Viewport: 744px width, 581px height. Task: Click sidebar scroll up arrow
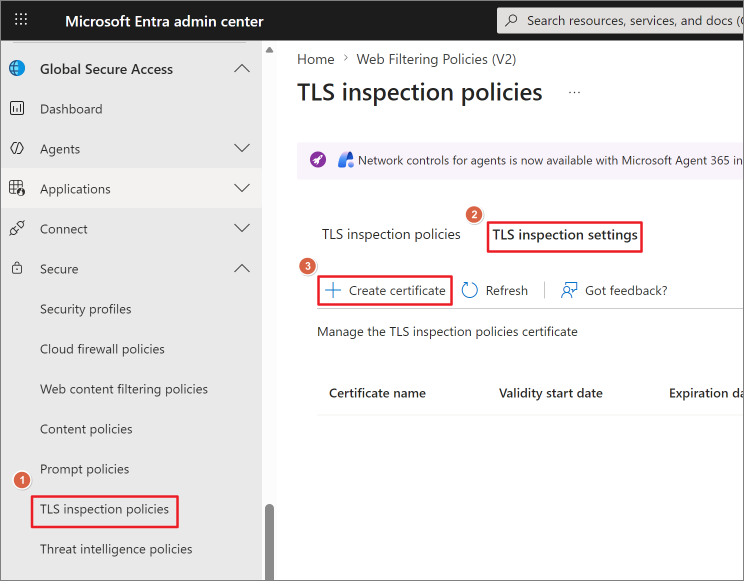click(x=270, y=49)
